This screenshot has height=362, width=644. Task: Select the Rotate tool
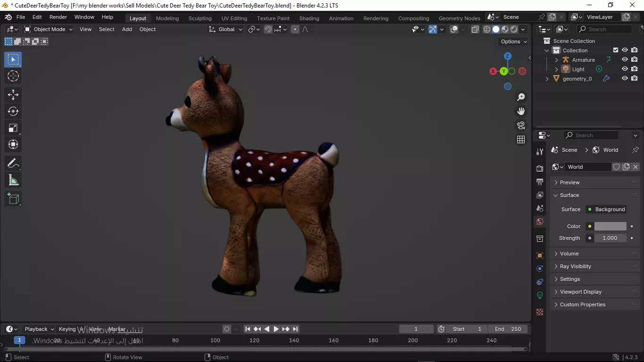pos(13,111)
